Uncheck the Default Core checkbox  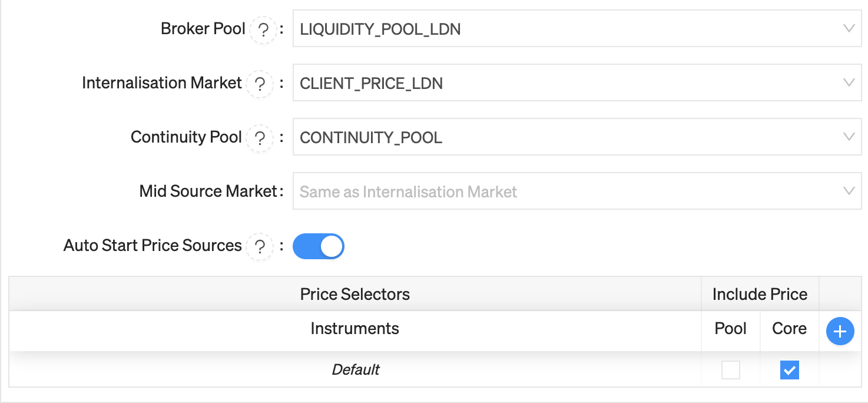click(x=790, y=370)
